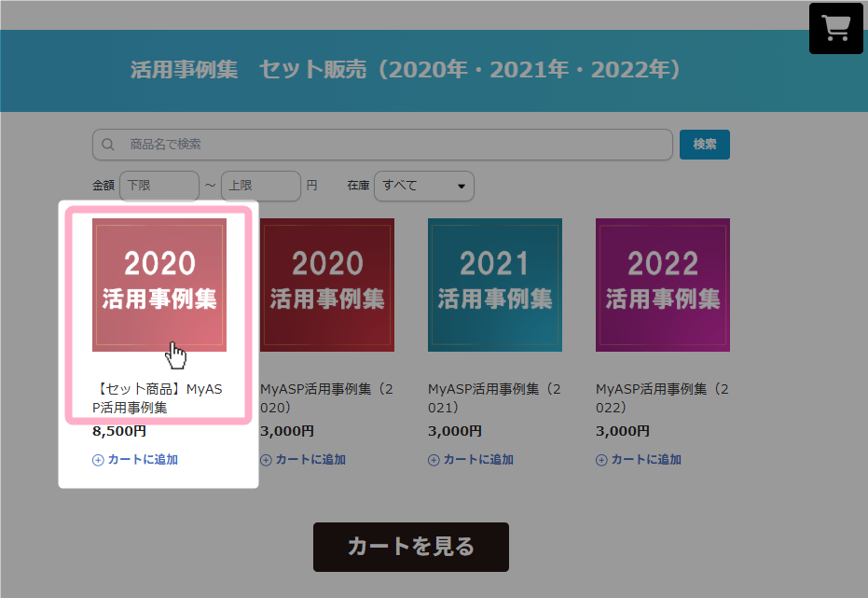Click the 上限 maximum price field

tap(261, 186)
